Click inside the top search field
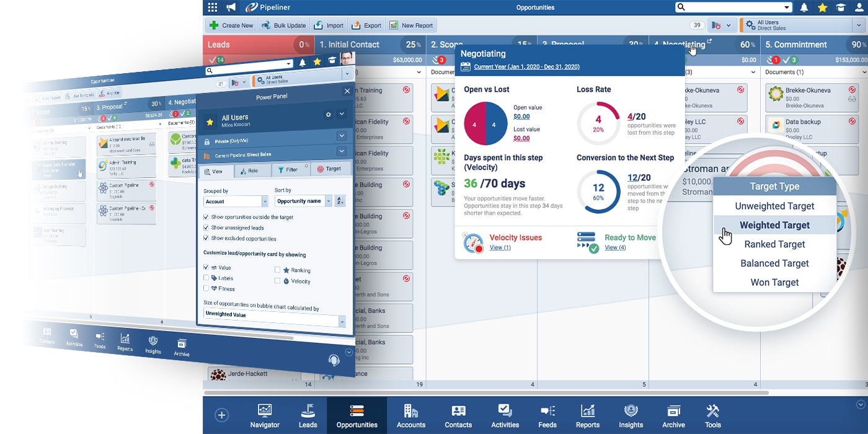 click(x=732, y=7)
